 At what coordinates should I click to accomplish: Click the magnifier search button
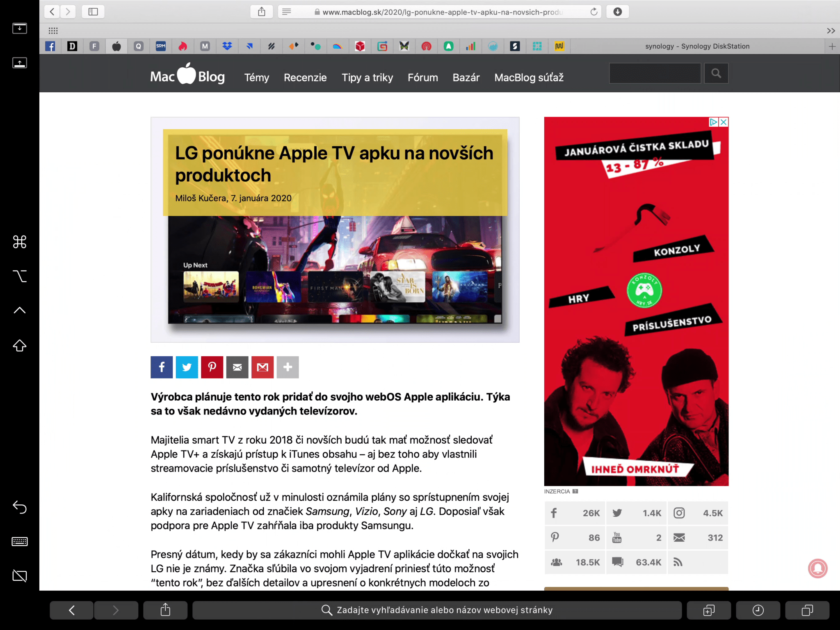tap(716, 73)
